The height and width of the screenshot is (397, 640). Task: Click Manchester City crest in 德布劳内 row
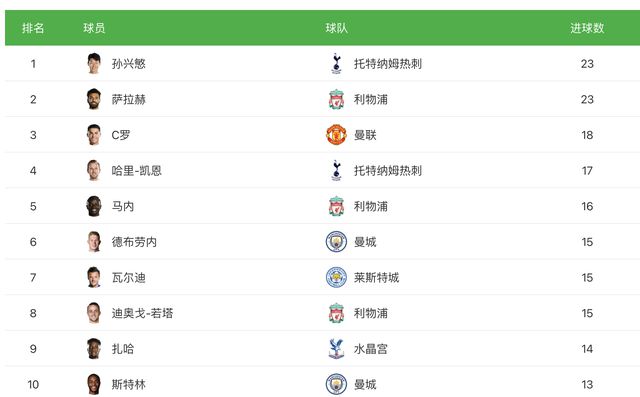tap(336, 242)
